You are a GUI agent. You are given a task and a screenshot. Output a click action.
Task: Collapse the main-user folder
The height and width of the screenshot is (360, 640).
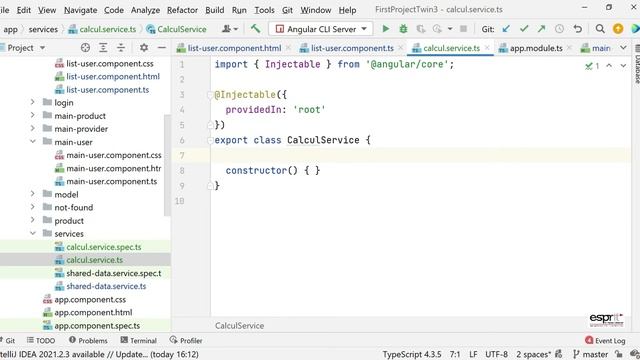click(33, 142)
